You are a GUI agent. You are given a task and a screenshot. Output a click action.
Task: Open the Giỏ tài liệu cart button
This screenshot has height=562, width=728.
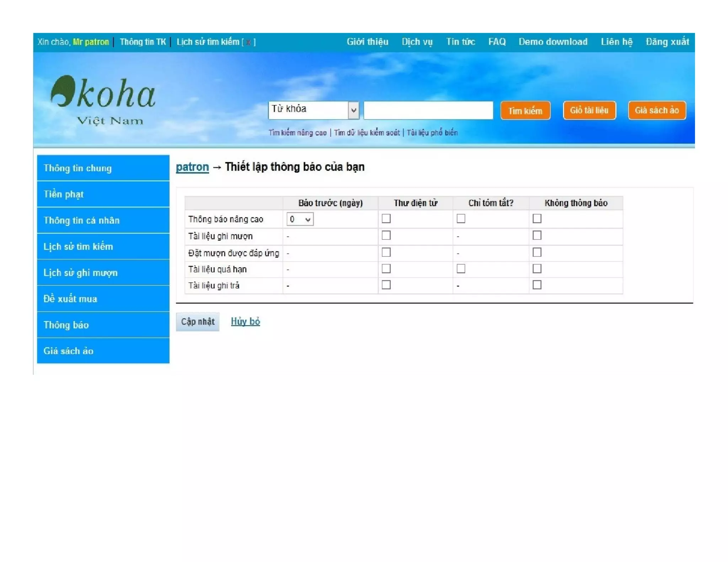(589, 110)
